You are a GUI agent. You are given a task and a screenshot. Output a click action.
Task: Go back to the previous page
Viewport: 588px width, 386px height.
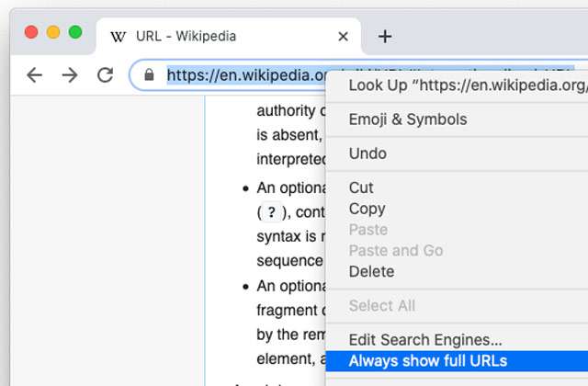pyautogui.click(x=34, y=75)
